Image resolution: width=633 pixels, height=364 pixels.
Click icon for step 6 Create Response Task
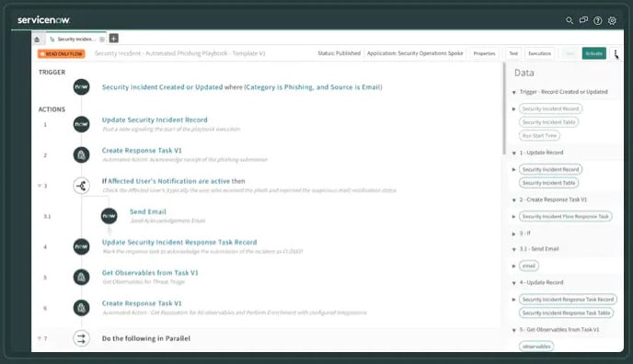click(82, 308)
